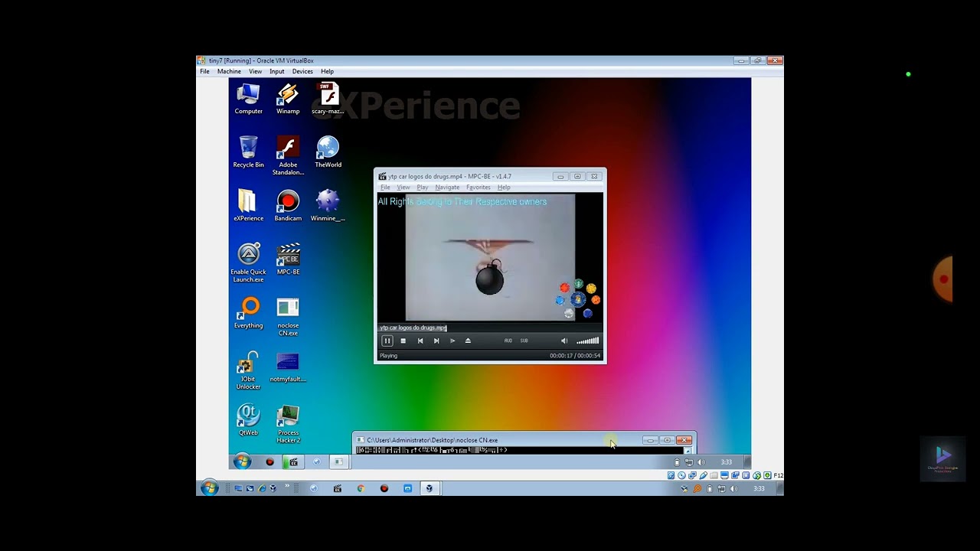
Task: Click the eject/open file button in MPC-BE
Action: (468, 341)
